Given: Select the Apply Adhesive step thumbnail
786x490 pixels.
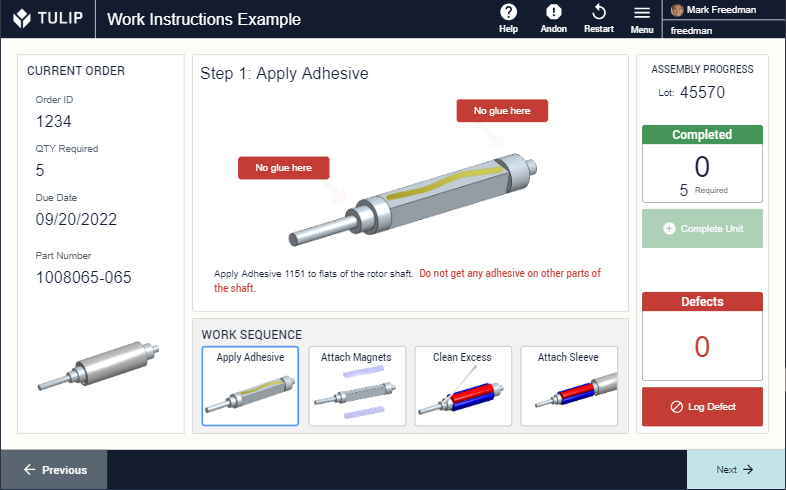Looking at the screenshot, I should click(250, 386).
